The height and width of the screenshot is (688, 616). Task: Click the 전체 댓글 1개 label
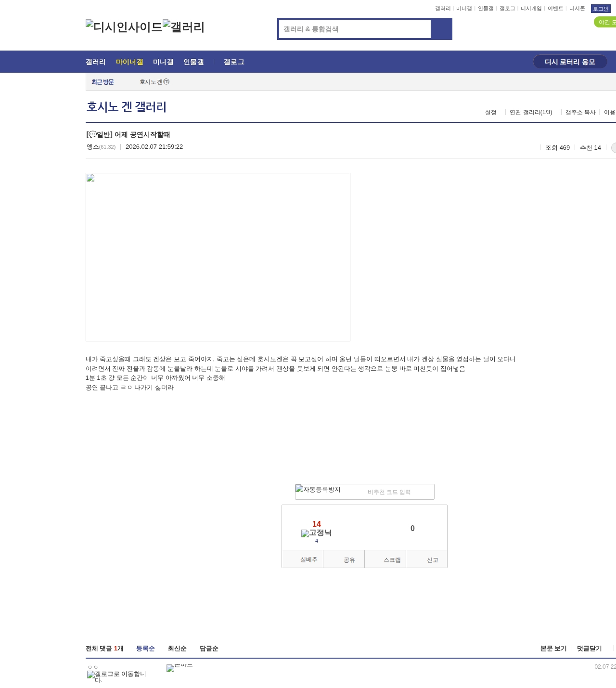104,649
